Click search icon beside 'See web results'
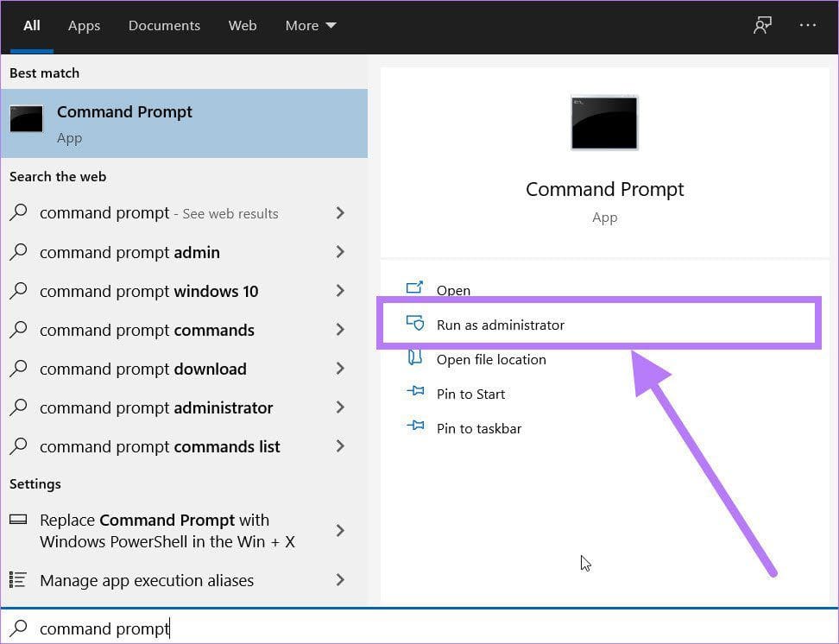This screenshot has height=644, width=839. click(x=18, y=212)
